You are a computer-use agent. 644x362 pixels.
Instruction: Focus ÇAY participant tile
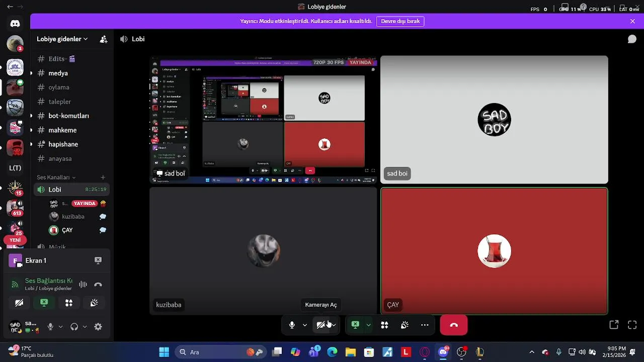click(494, 251)
